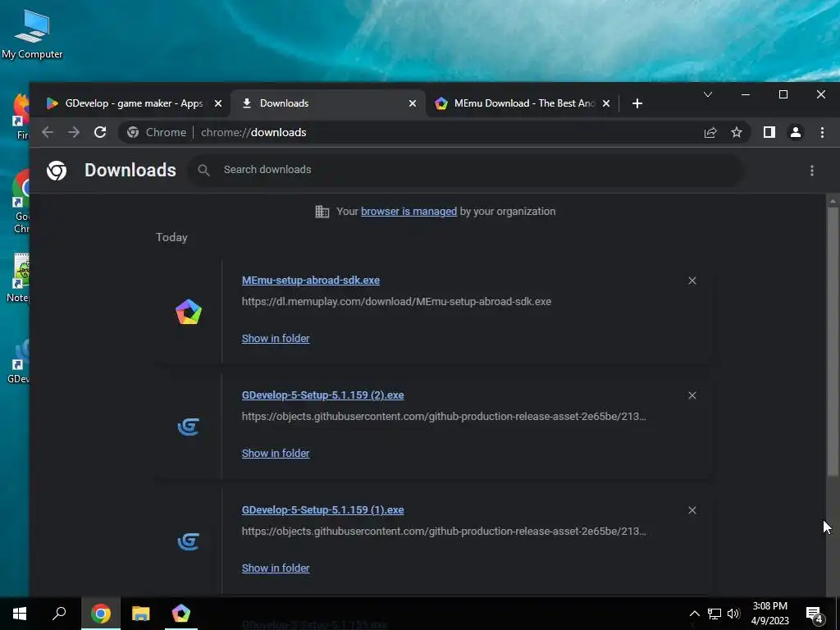Show GDevelop Setup (2).exe in folder
Image resolution: width=840 pixels, height=630 pixels.
276,453
